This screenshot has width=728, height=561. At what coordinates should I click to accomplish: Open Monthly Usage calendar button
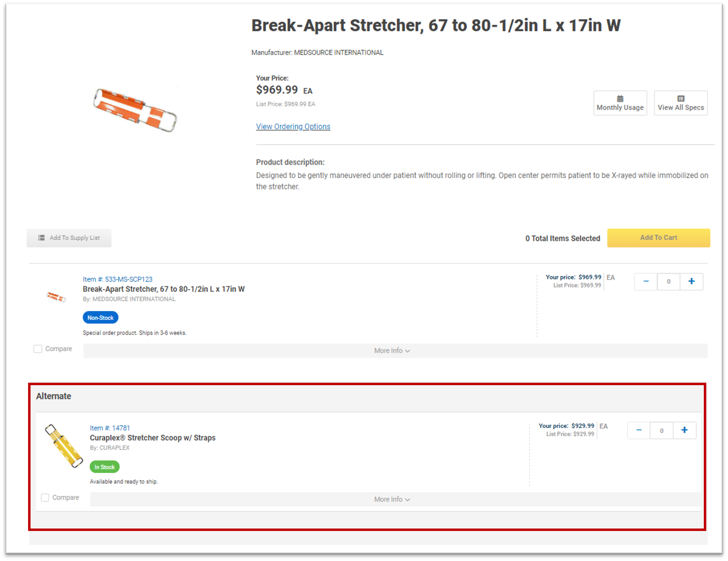pos(620,103)
